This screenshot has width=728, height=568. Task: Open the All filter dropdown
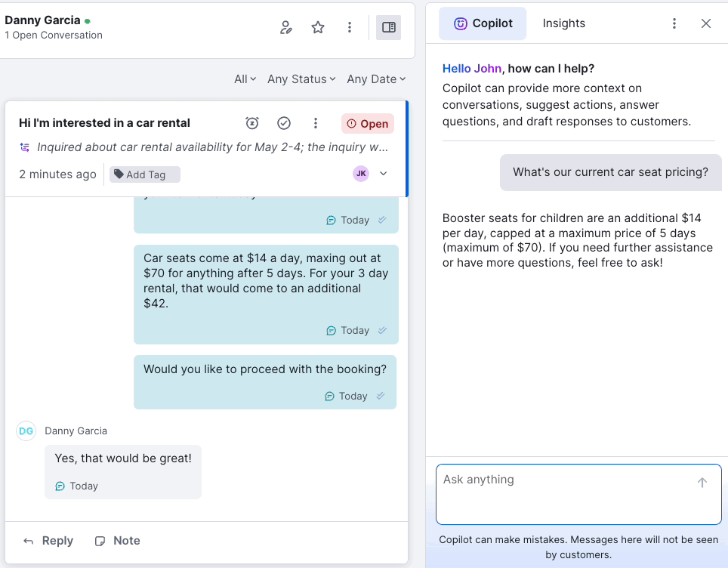[245, 79]
